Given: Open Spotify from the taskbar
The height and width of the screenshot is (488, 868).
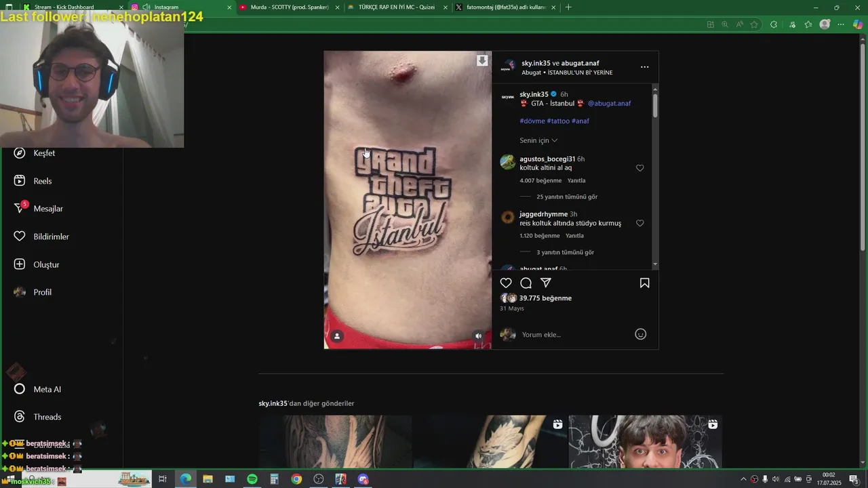Looking at the screenshot, I should (252, 479).
